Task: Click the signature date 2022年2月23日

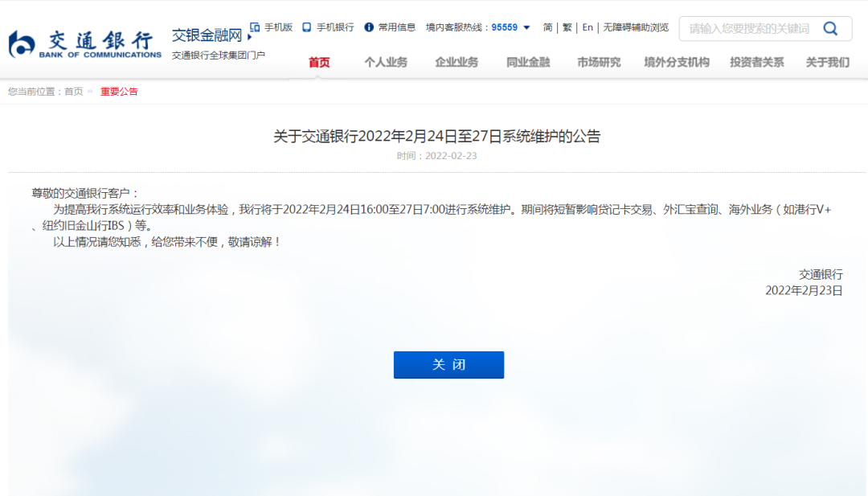Action: tap(804, 291)
